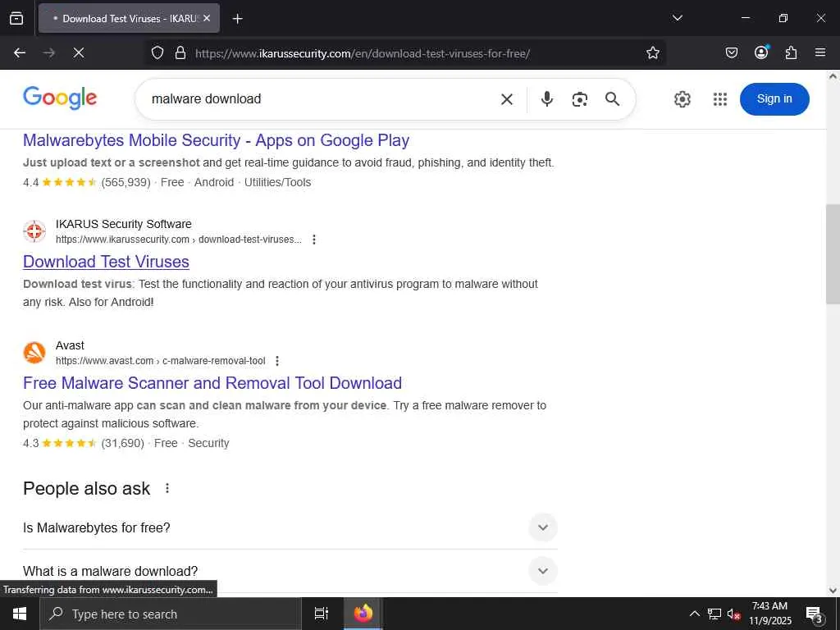Clear the search query with the X
840x630 pixels.
point(507,99)
